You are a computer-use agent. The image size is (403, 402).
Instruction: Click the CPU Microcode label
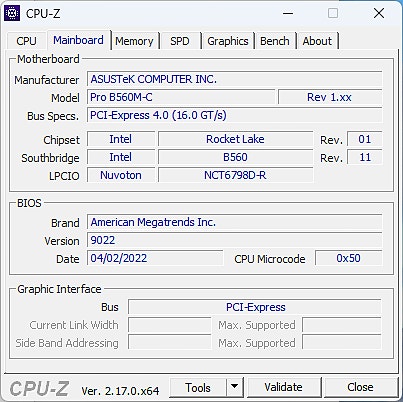pos(270,259)
